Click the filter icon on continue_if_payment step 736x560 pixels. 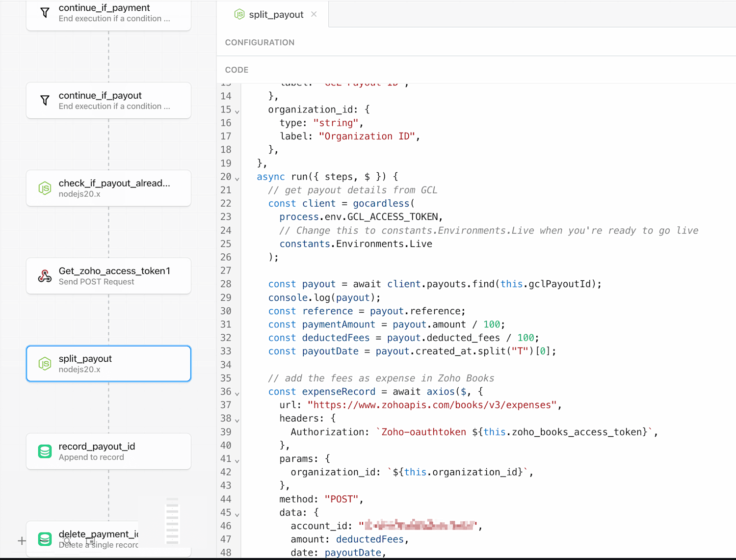45,13
